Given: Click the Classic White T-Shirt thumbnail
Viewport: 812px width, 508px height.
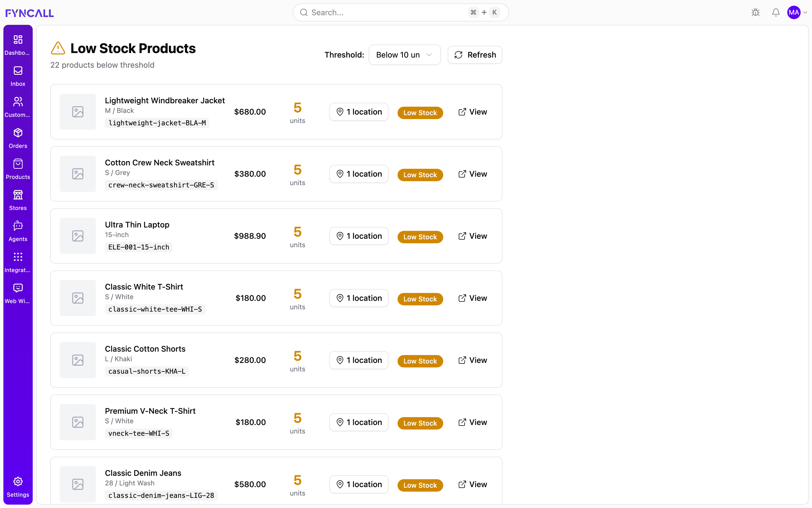Looking at the screenshot, I should [x=78, y=298].
